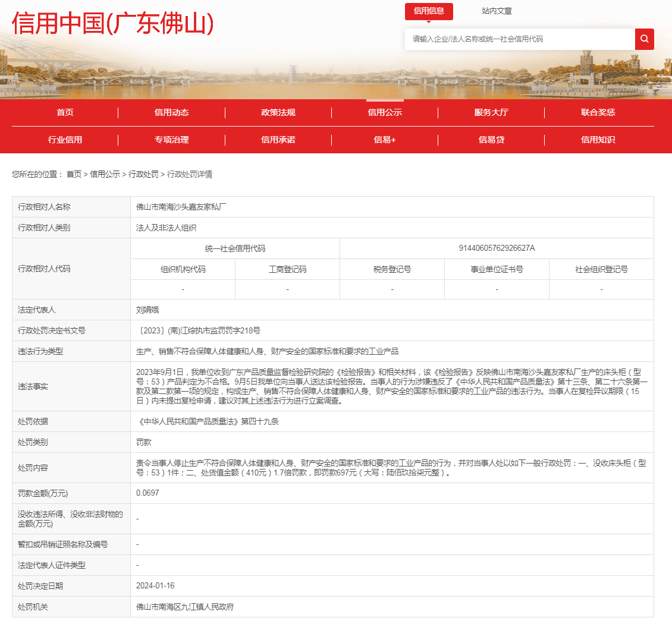This screenshot has width=672, height=624.
Task: Open 专项治理 navigation item
Action: [171, 140]
